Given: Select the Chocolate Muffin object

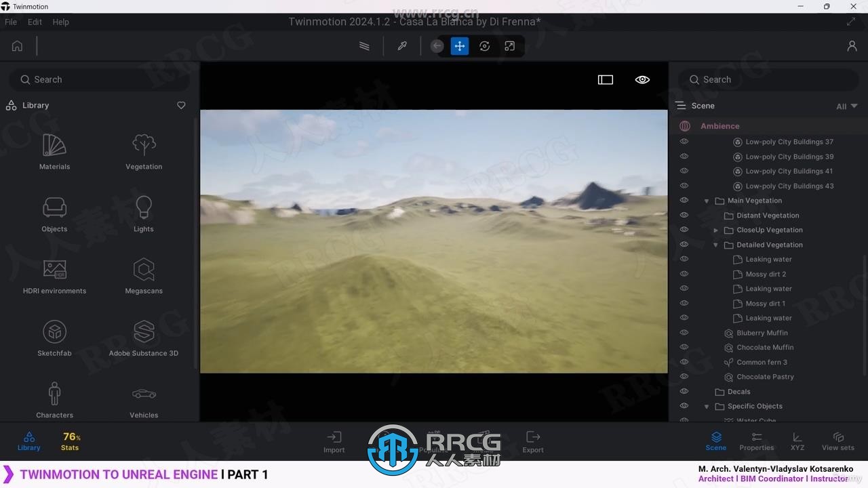Looking at the screenshot, I should pos(765,348).
